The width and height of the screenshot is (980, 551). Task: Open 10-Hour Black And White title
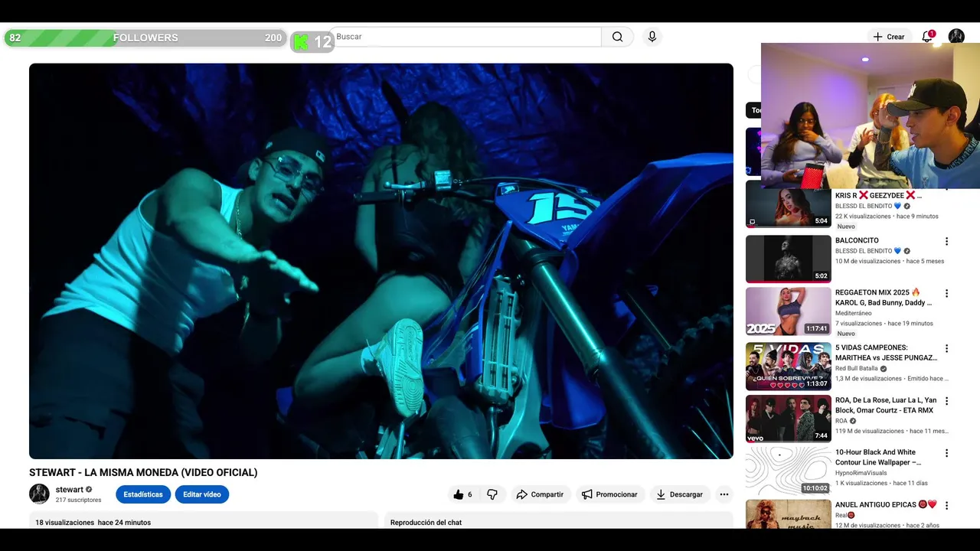[878, 458]
